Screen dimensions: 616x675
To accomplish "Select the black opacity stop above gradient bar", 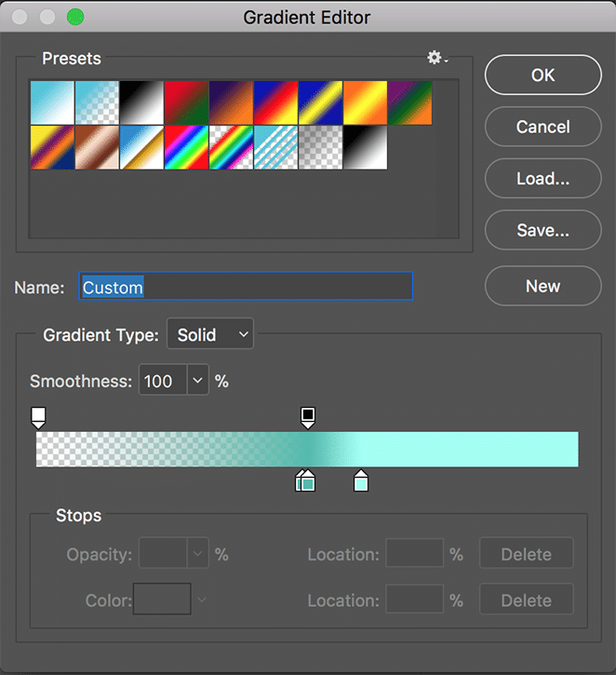I will (308, 415).
